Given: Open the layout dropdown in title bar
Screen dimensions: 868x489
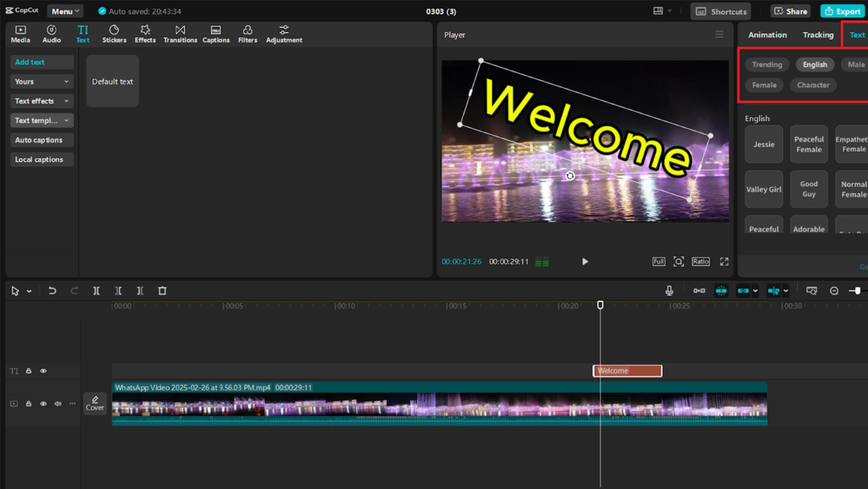Looking at the screenshot, I should pos(662,11).
